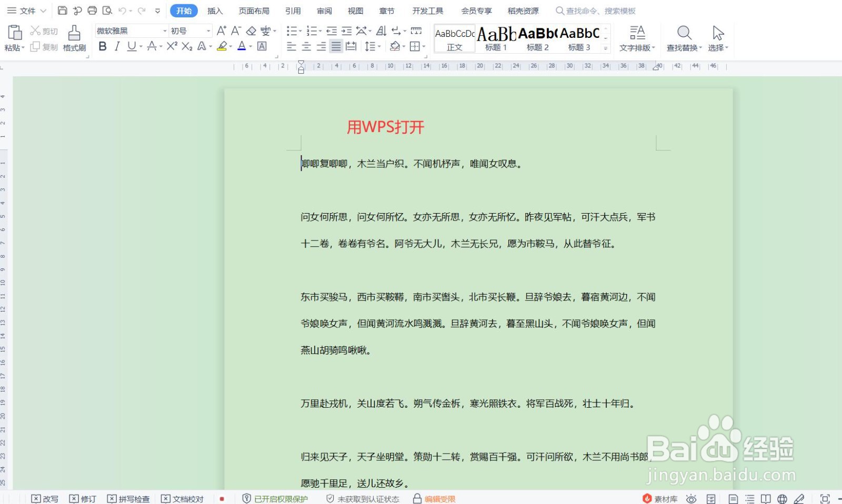The height and width of the screenshot is (504, 842).
Task: Expand the font name dropdown 微软雅黑
Action: (165, 31)
